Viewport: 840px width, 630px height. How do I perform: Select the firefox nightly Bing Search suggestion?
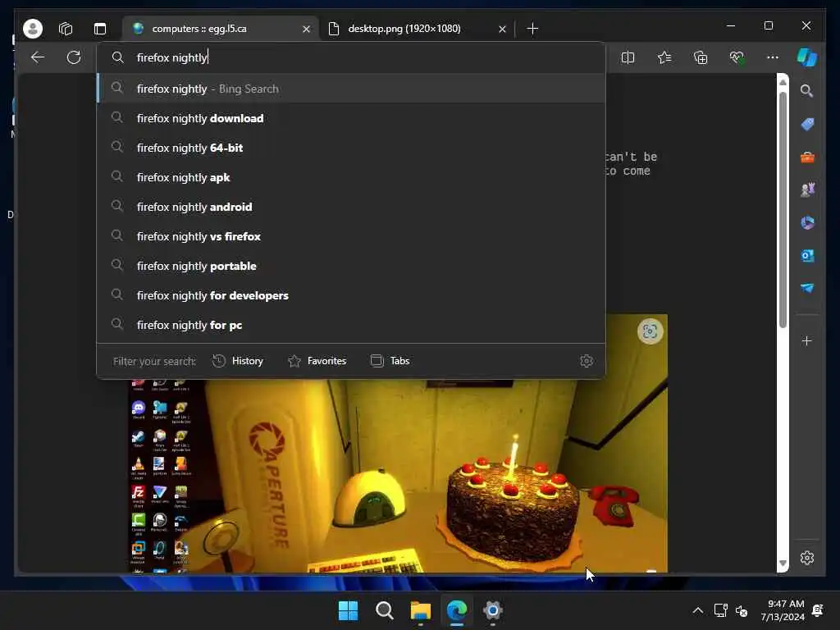351,89
